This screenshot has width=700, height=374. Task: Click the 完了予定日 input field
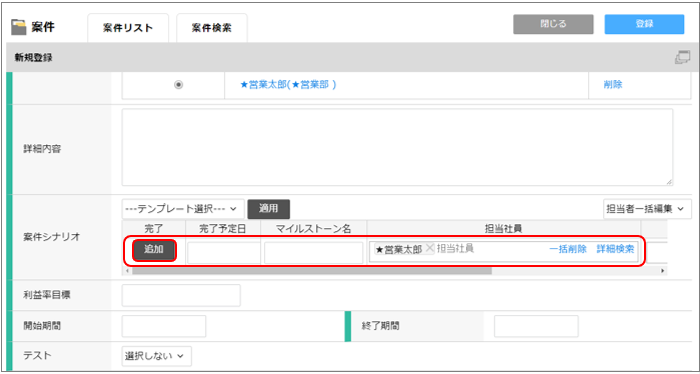point(224,253)
